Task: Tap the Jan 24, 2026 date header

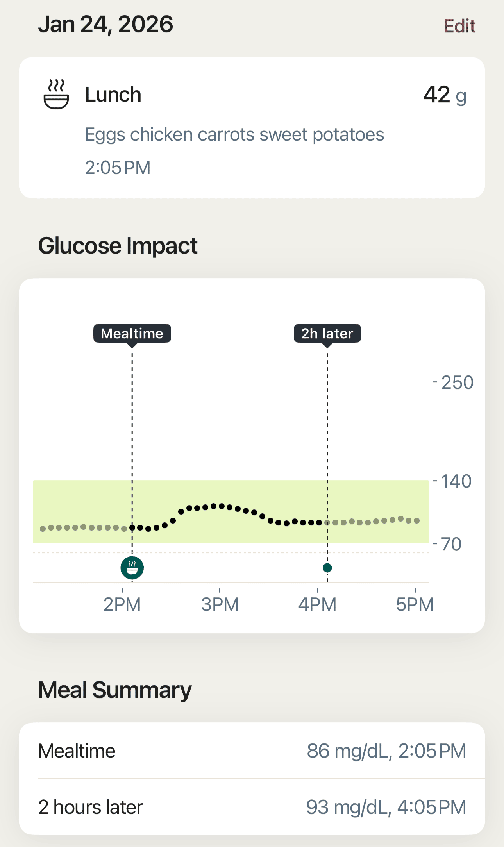Action: (x=105, y=24)
